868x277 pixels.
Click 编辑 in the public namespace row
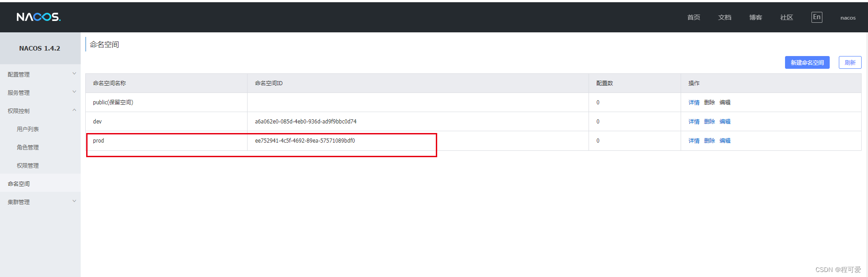(x=725, y=103)
